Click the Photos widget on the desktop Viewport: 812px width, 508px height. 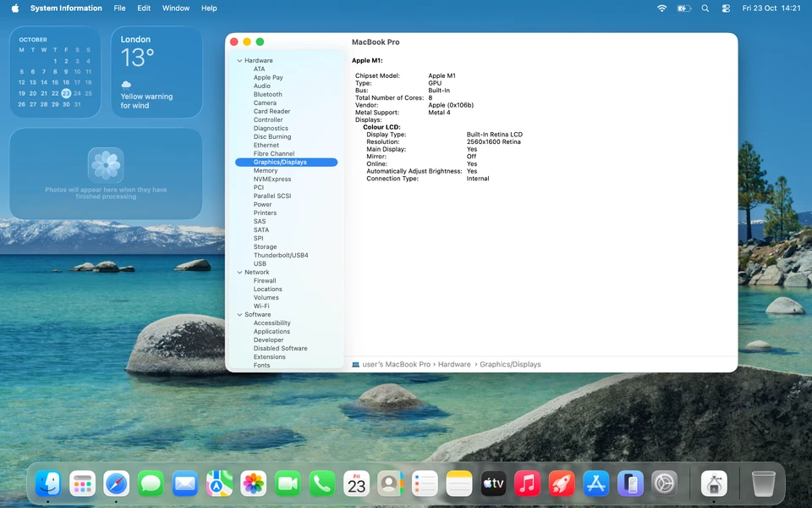pos(106,174)
